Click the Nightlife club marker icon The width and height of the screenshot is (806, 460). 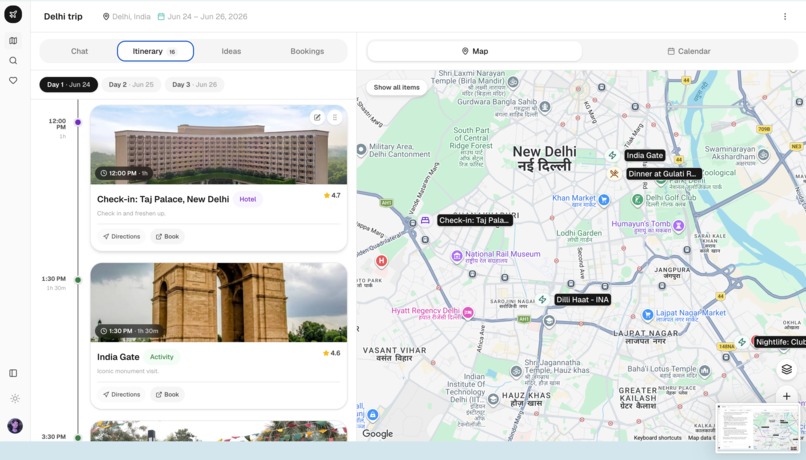pos(742,341)
